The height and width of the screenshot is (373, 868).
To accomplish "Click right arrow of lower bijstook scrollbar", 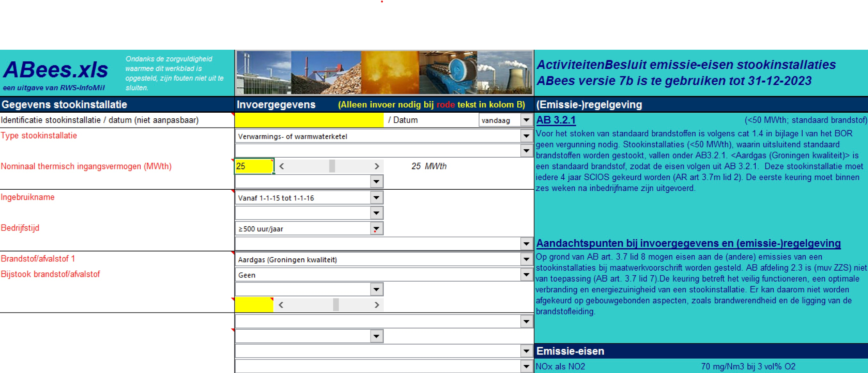I will 376,305.
